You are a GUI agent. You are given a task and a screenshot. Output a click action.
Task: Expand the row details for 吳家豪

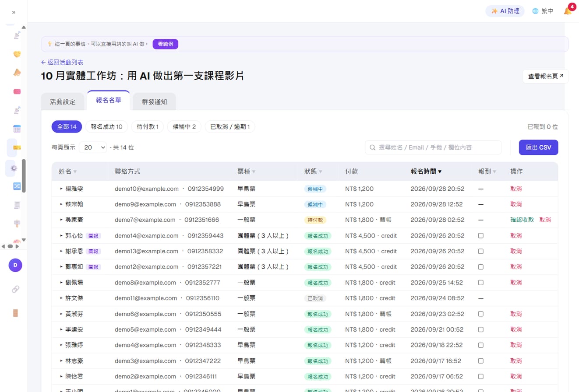pyautogui.click(x=62, y=220)
